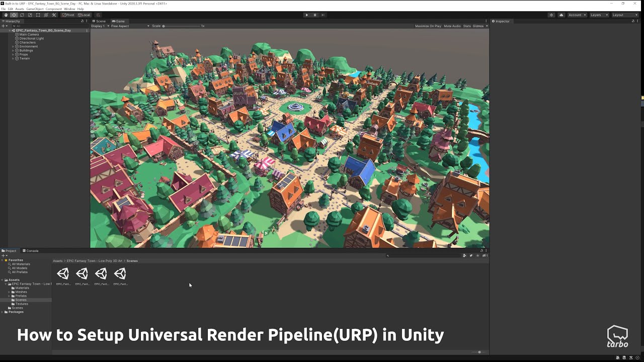This screenshot has width=644, height=362.
Task: Toggle the Project panel lock
Action: [x=481, y=250]
